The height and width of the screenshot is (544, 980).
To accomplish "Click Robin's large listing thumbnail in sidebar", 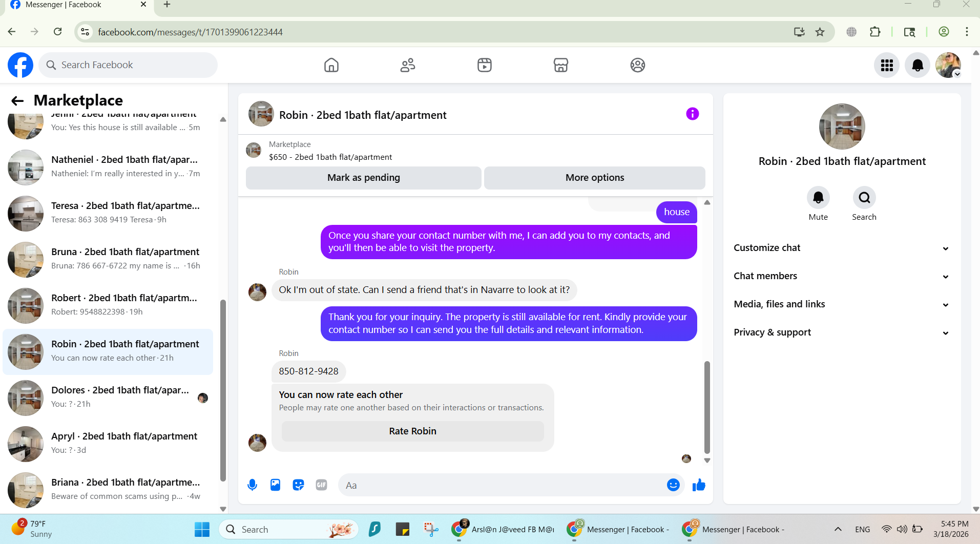I will point(842,127).
